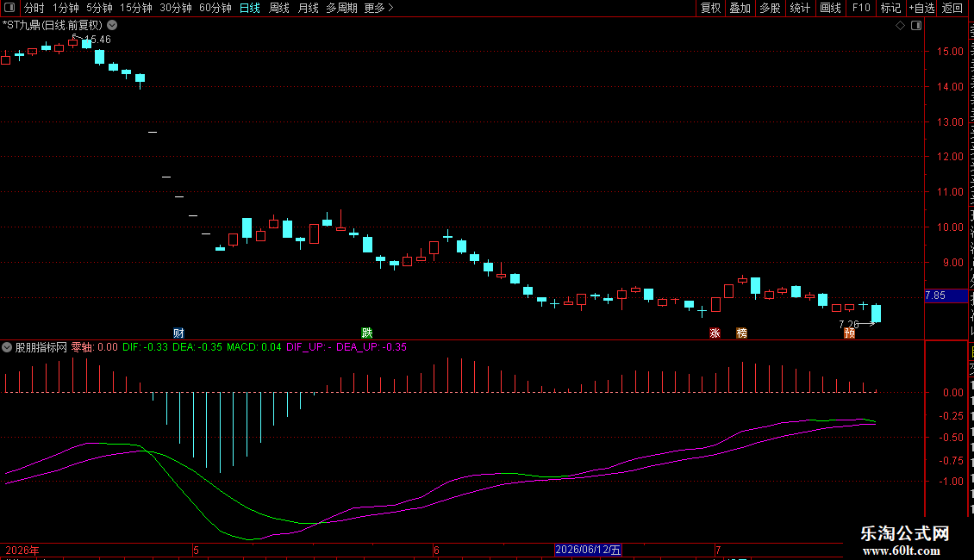Click the month 5 marker on the time axis

[196, 550]
